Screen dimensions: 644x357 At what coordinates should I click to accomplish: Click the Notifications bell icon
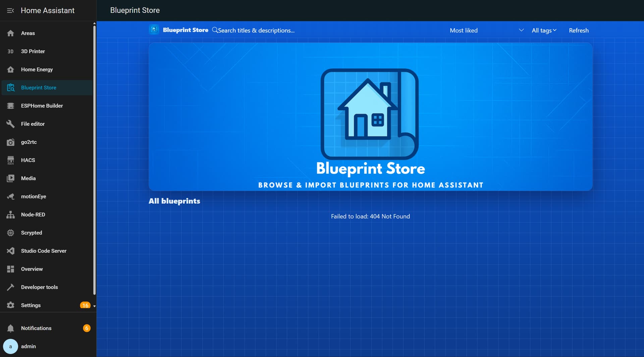pyautogui.click(x=10, y=328)
